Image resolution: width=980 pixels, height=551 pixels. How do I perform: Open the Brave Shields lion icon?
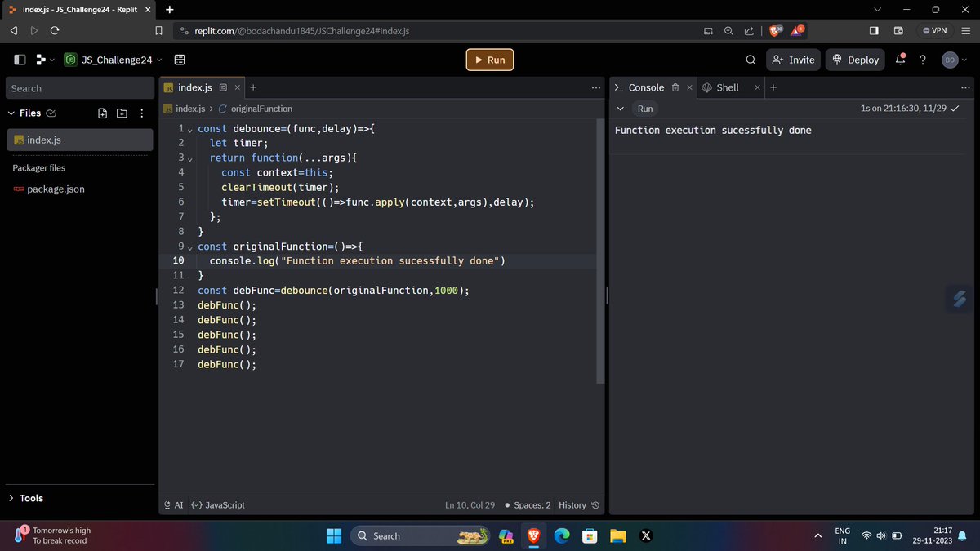point(775,31)
